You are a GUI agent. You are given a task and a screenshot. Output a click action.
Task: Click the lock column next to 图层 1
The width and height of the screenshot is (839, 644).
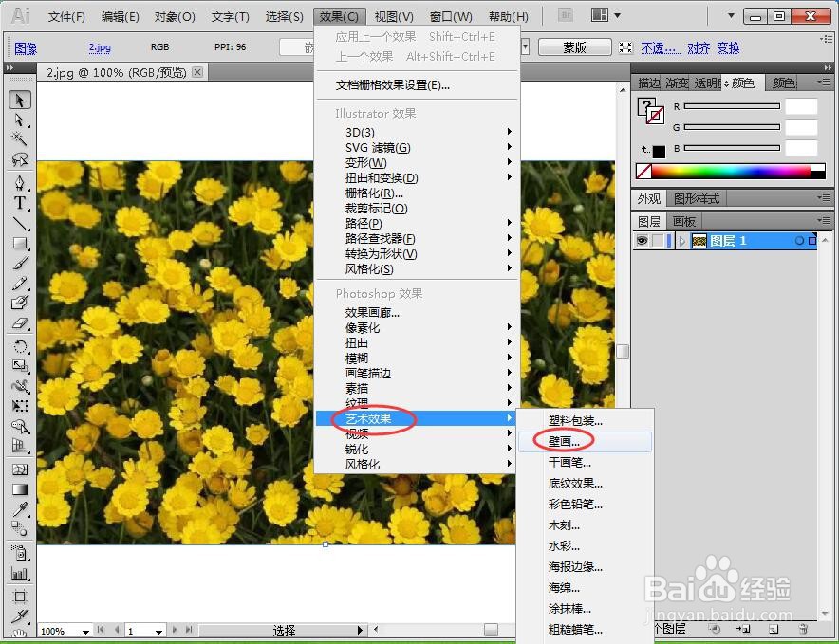coord(658,240)
